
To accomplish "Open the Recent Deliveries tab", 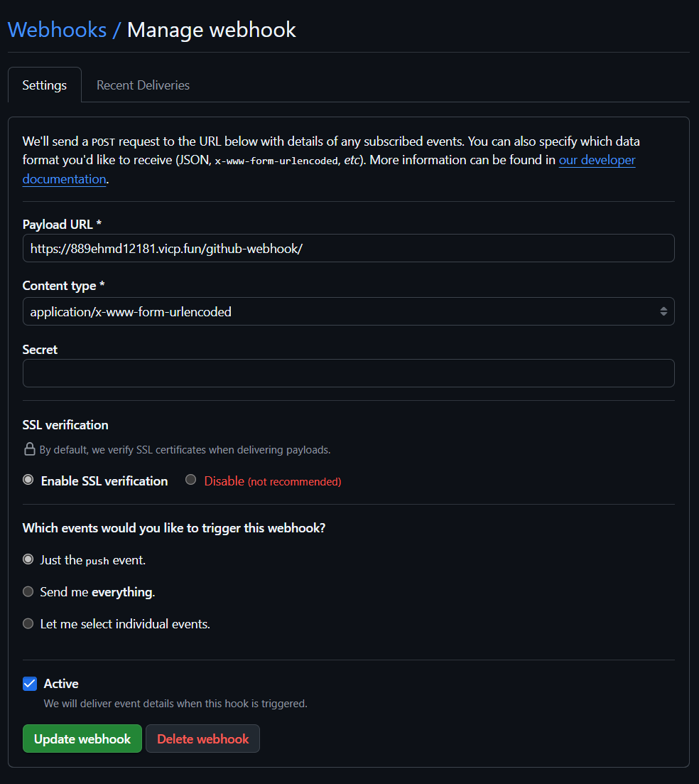I will tap(143, 85).
